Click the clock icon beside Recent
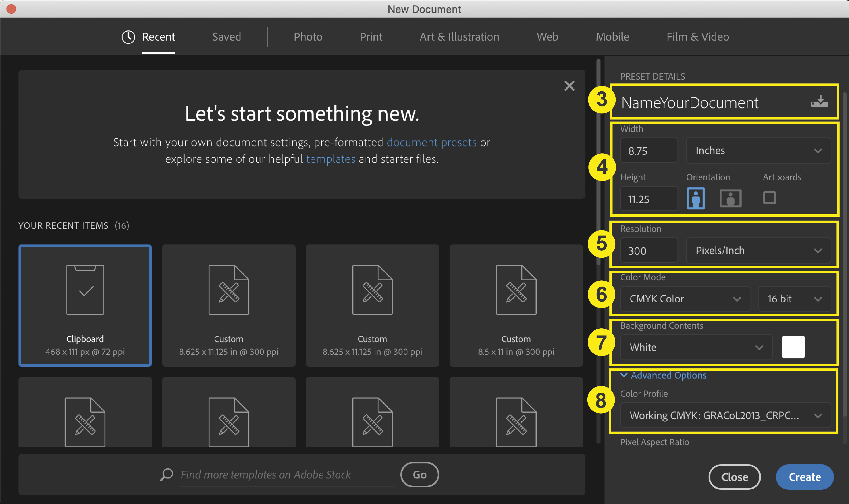The width and height of the screenshot is (849, 504). click(128, 37)
